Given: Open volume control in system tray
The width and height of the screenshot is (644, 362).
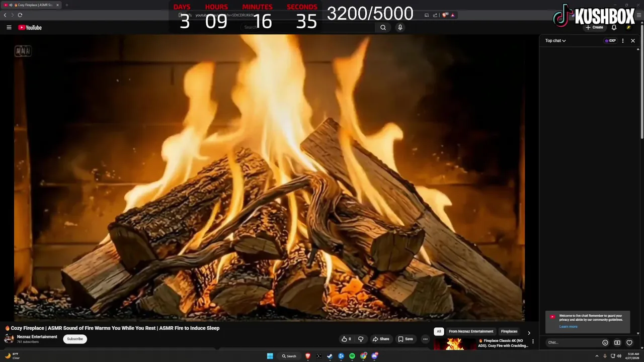Looking at the screenshot, I should [x=619, y=356].
